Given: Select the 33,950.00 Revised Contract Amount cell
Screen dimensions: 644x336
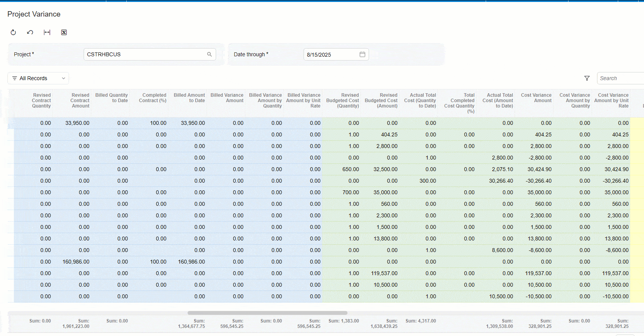Looking at the screenshot, I should pyautogui.click(x=72, y=123).
